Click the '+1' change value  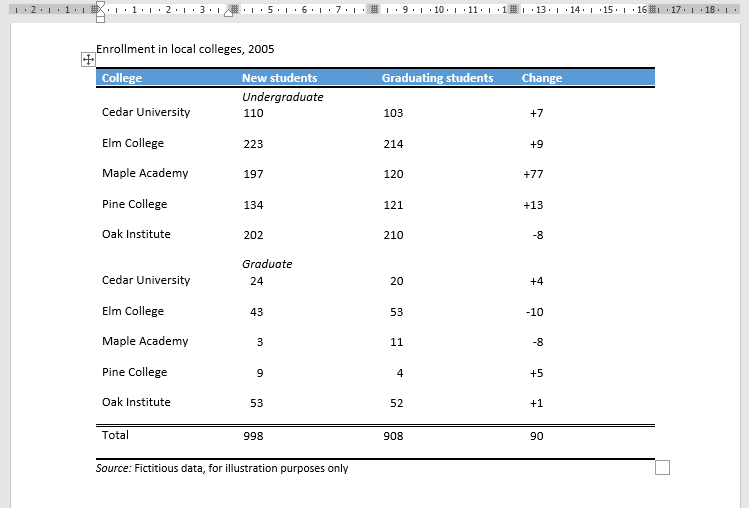point(536,404)
